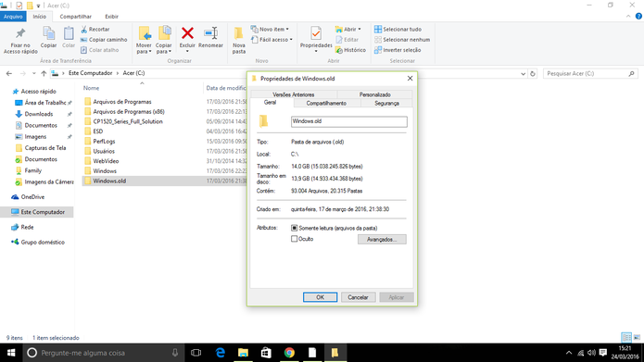Image resolution: width=644 pixels, height=362 pixels.
Task: Click the Início ribbon tab
Action: click(x=40, y=17)
